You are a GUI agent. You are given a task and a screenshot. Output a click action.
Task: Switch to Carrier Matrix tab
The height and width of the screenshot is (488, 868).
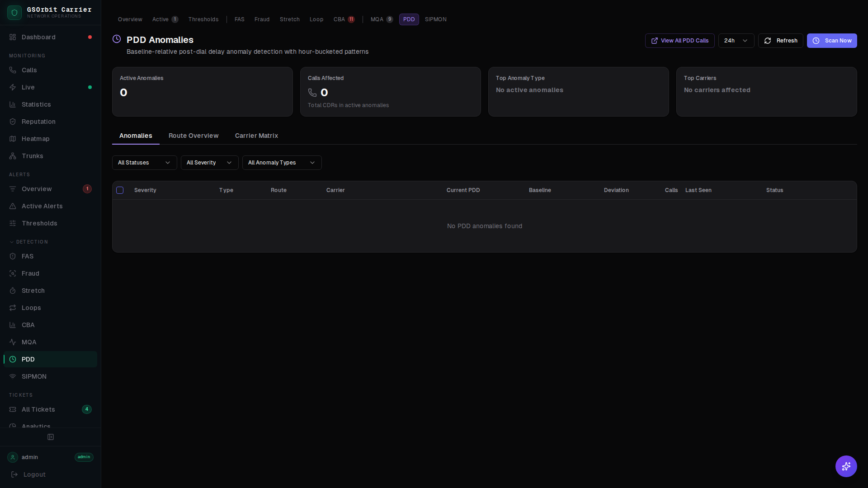click(256, 136)
